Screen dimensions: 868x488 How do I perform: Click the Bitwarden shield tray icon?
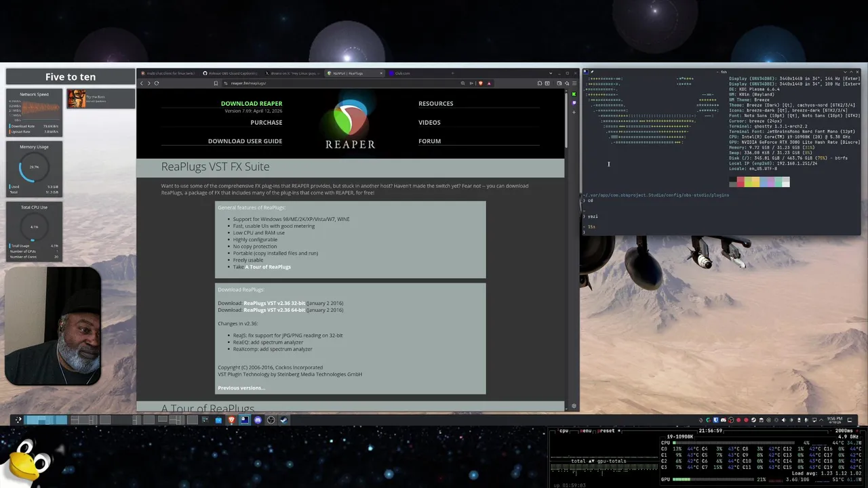point(716,420)
